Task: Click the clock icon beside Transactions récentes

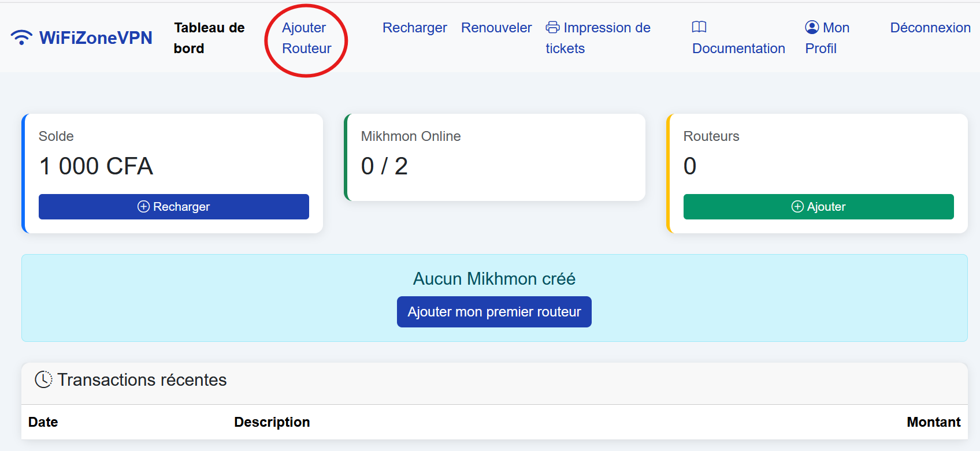Action: [44, 379]
